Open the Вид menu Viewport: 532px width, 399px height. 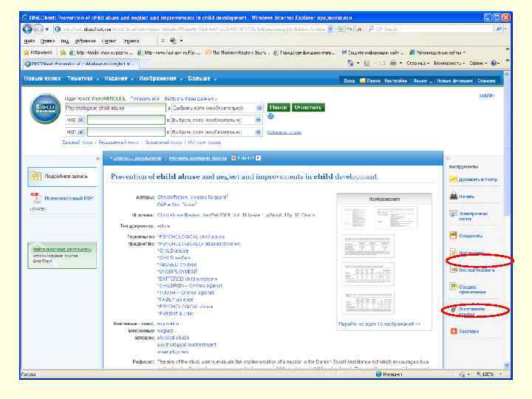(x=65, y=41)
